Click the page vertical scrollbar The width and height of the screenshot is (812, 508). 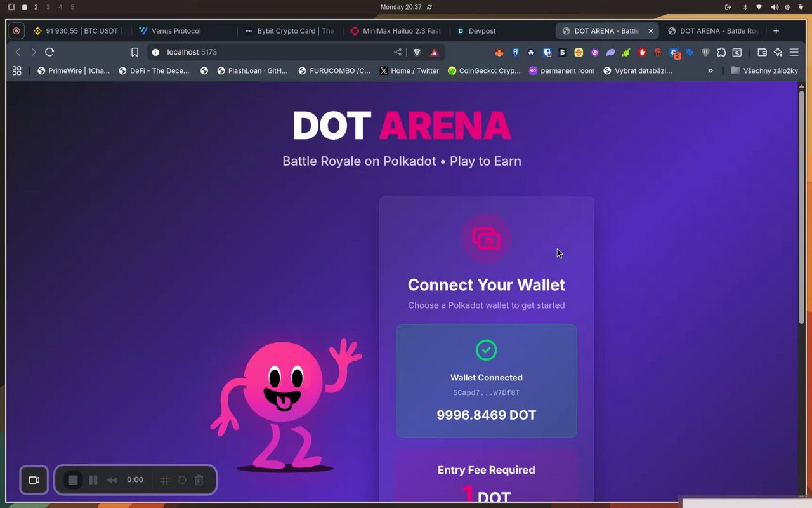[801, 206]
